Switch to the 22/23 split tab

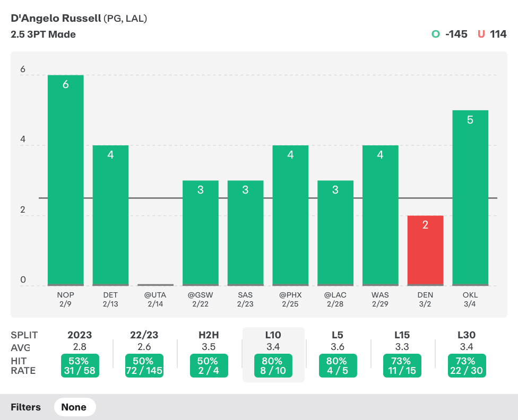144,335
